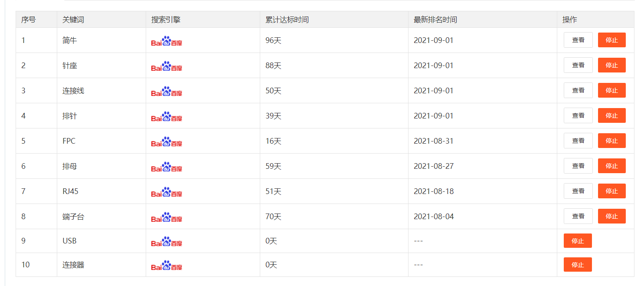Screen dimensions: 644x286
Task: Stop the USB keyword
Action: click(x=577, y=241)
